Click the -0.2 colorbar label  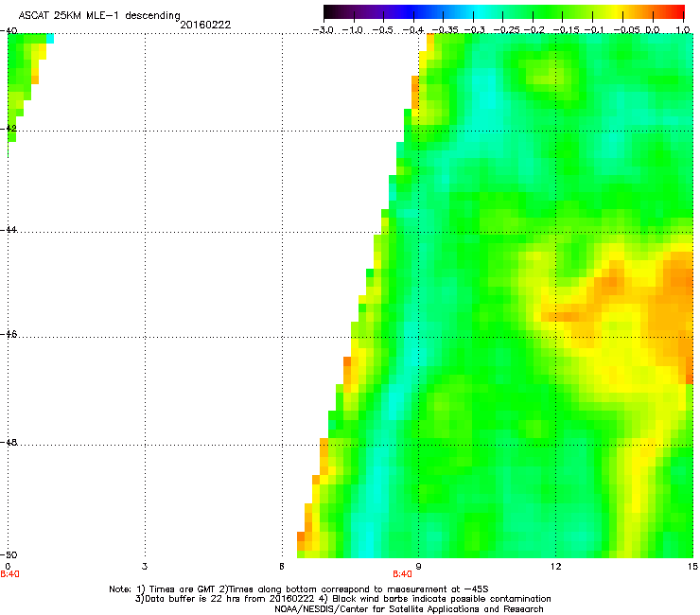click(534, 30)
